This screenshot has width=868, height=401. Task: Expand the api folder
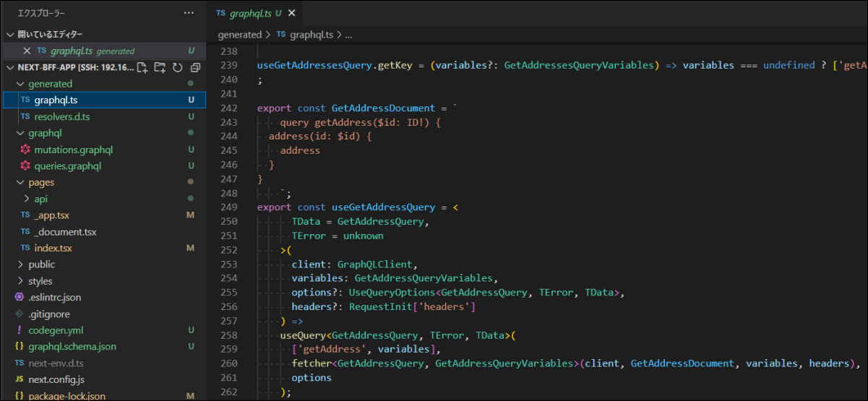point(26,199)
